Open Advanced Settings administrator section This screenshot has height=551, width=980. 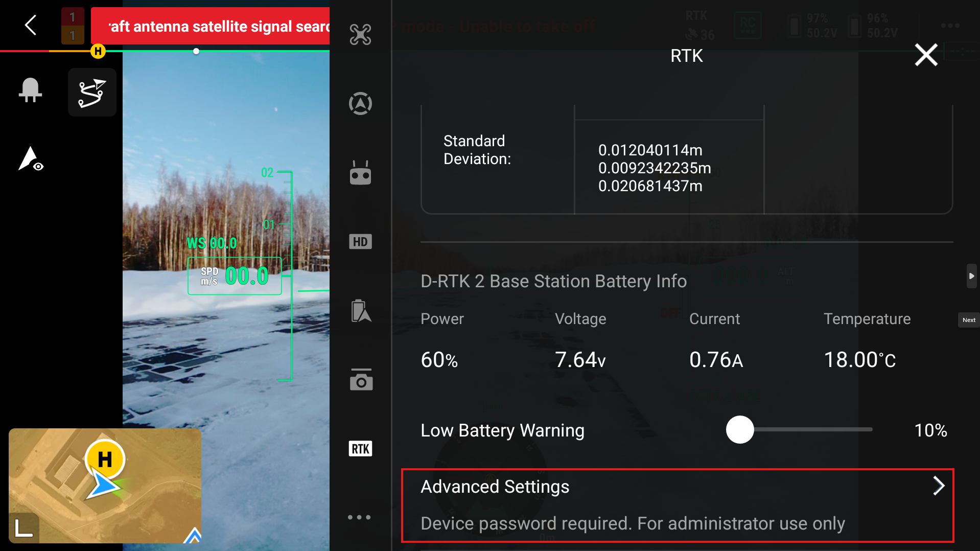(677, 505)
